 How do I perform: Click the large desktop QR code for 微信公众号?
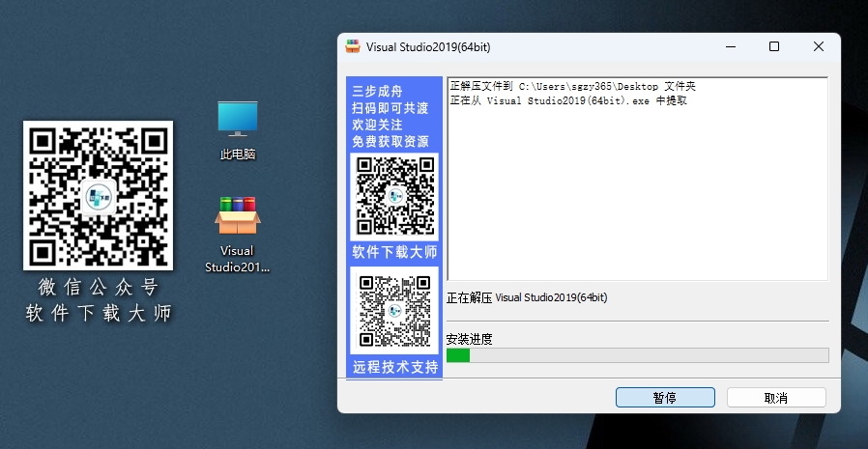[98, 196]
